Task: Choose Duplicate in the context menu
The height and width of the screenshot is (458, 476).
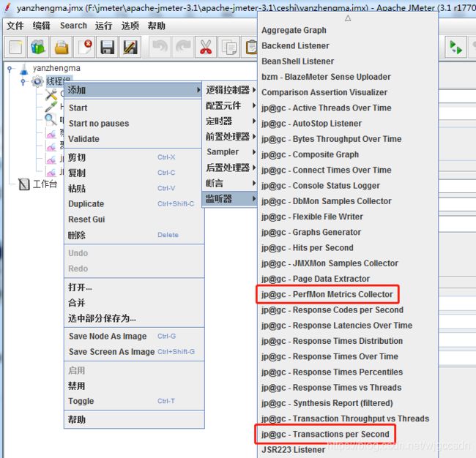Action: click(133, 203)
